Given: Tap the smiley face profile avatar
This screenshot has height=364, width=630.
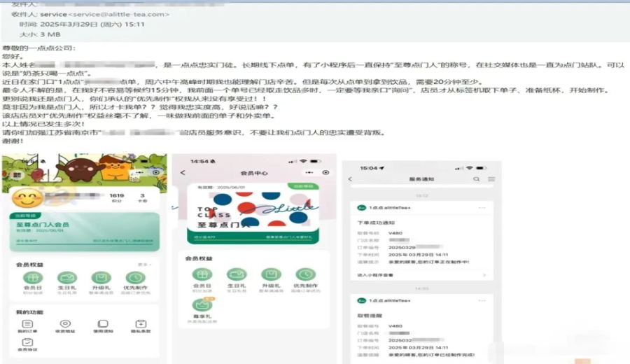Looking at the screenshot, I should click(x=27, y=199).
